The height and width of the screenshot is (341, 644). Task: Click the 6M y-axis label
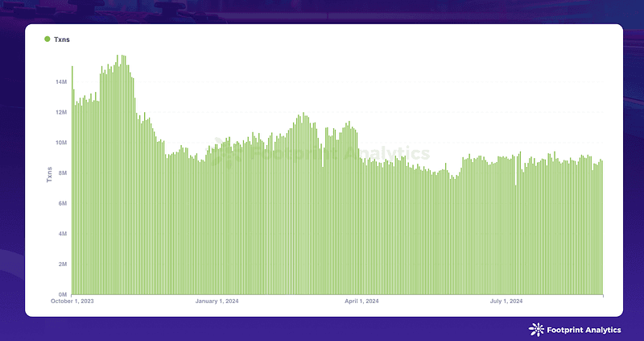[63, 204]
